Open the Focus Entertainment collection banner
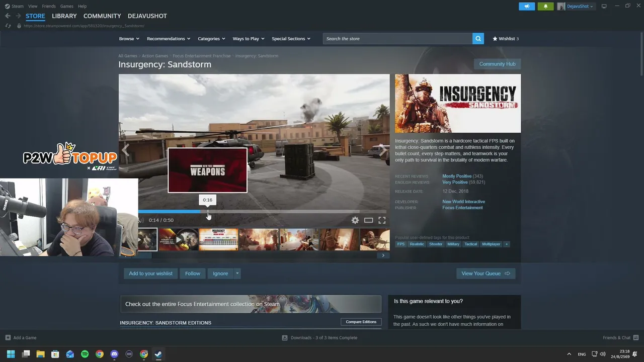Viewport: 644px width, 362px height. (x=251, y=304)
